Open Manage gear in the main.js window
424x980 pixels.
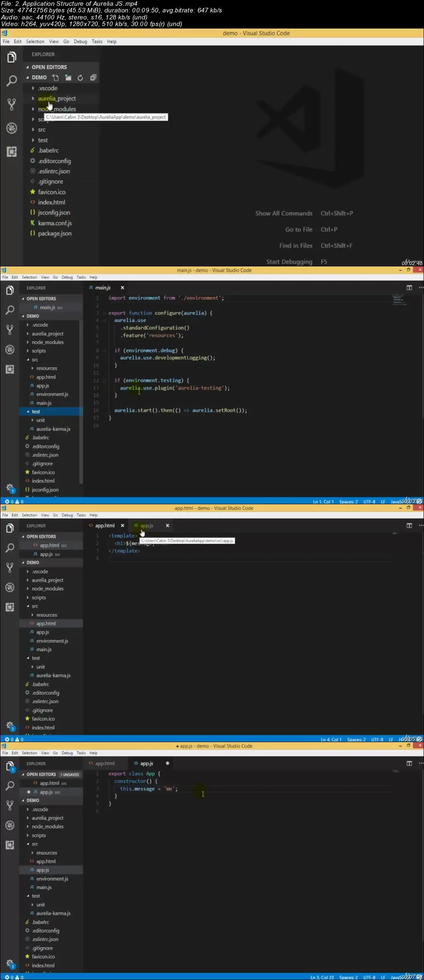10,488
